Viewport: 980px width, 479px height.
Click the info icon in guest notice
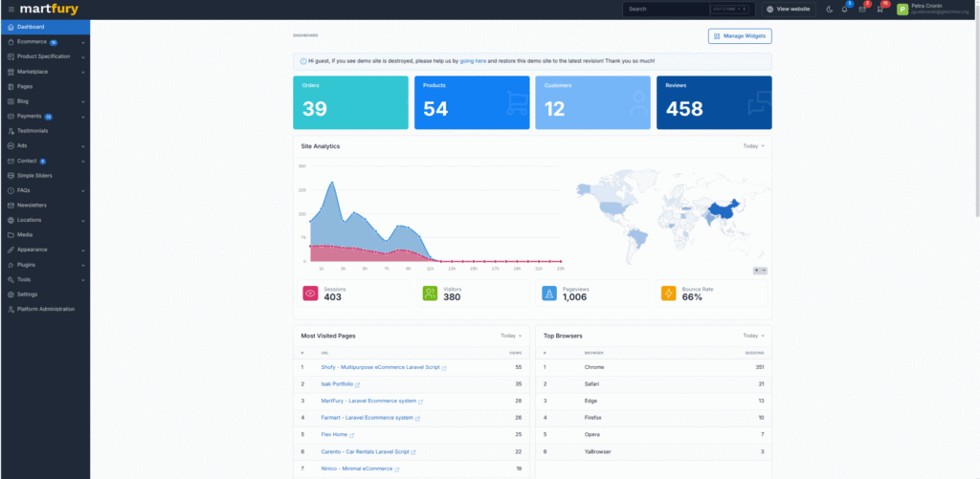click(303, 61)
